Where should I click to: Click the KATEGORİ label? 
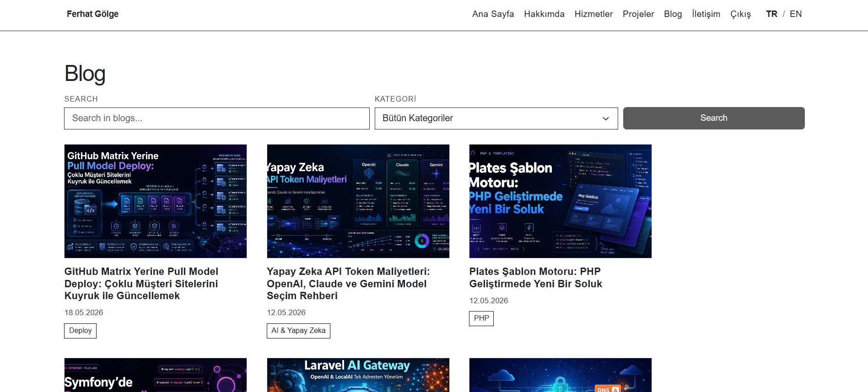[395, 99]
